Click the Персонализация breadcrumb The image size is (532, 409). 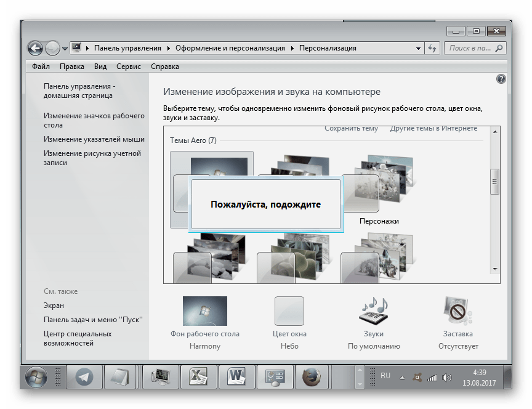(328, 48)
